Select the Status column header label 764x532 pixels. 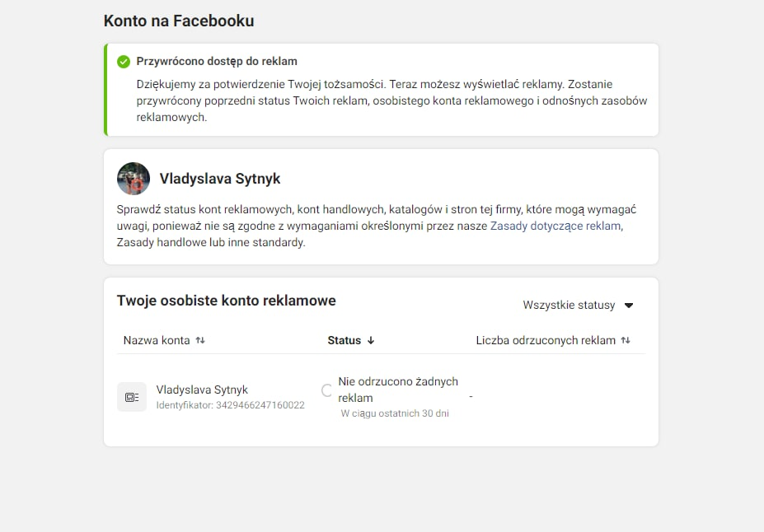(345, 340)
